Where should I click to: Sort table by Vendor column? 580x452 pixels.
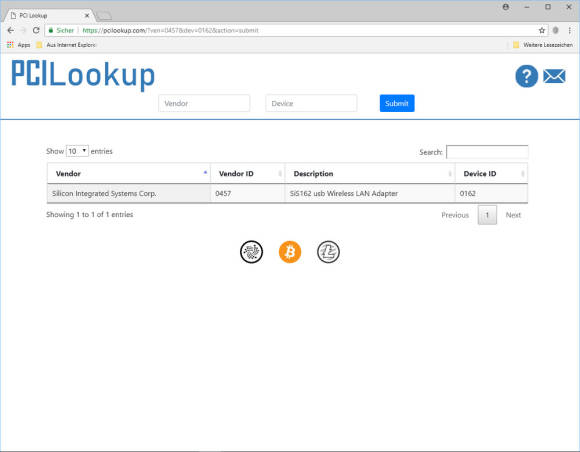(129, 173)
